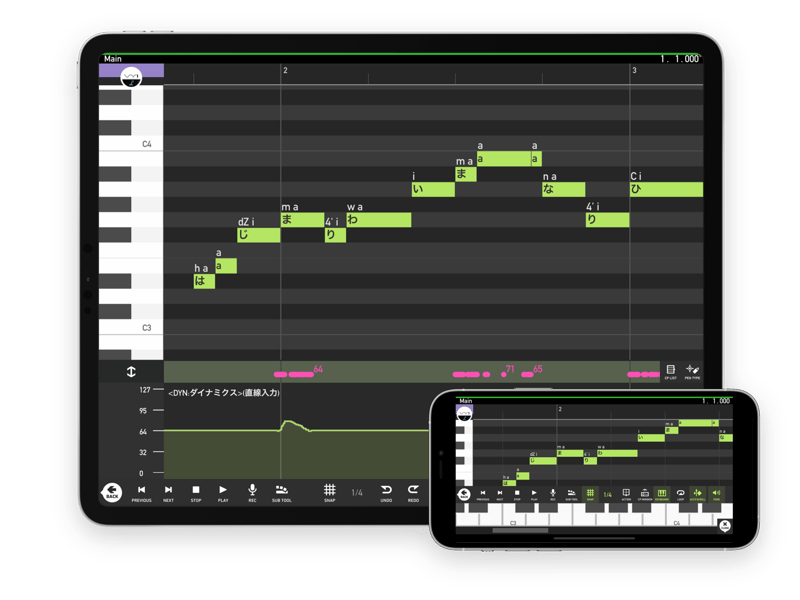
Task: Open the ACTION menu on the phone
Action: tap(626, 494)
